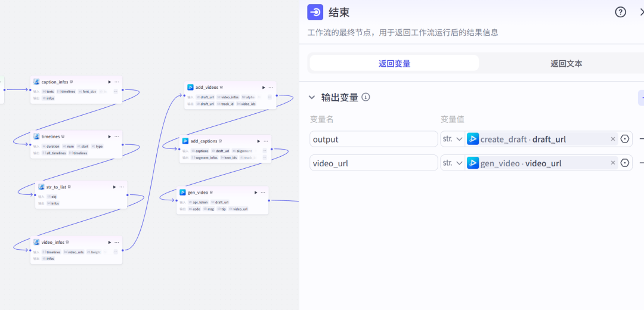
Task: Click the video_infos node plugin icon
Action: coord(36,242)
